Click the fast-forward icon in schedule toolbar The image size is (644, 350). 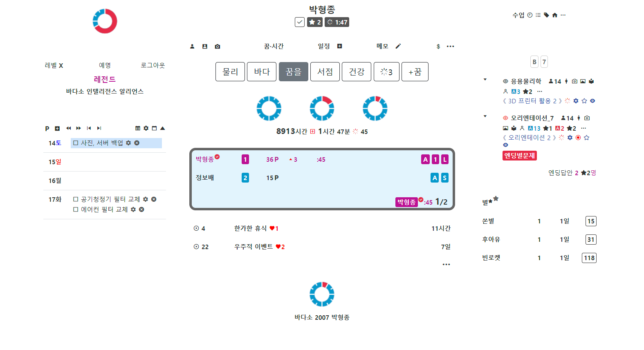click(79, 128)
